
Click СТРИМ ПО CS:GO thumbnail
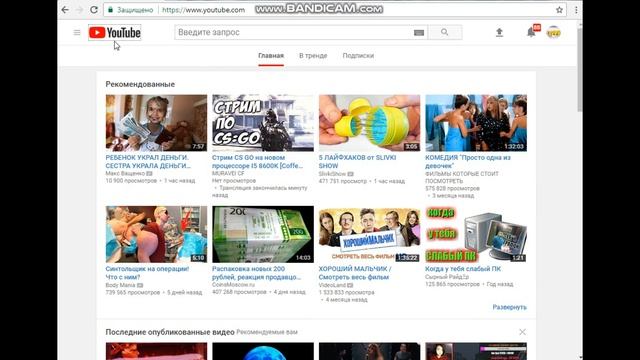[263, 123]
